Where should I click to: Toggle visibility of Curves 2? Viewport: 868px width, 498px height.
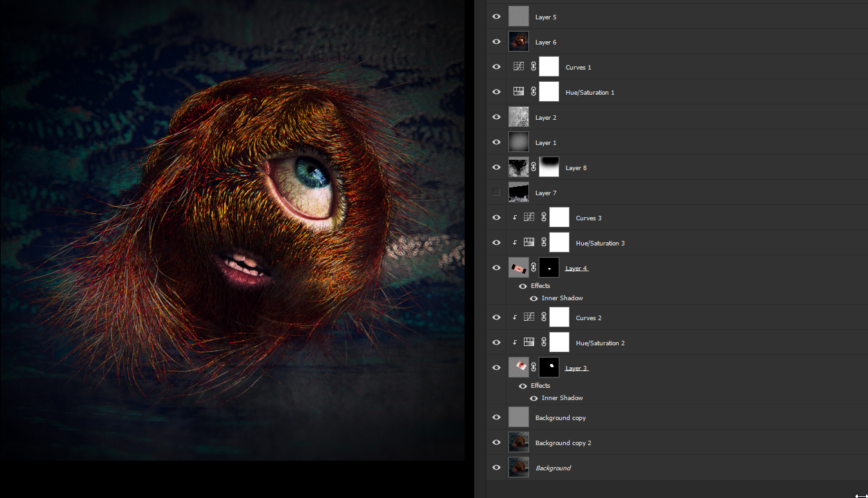(x=496, y=317)
